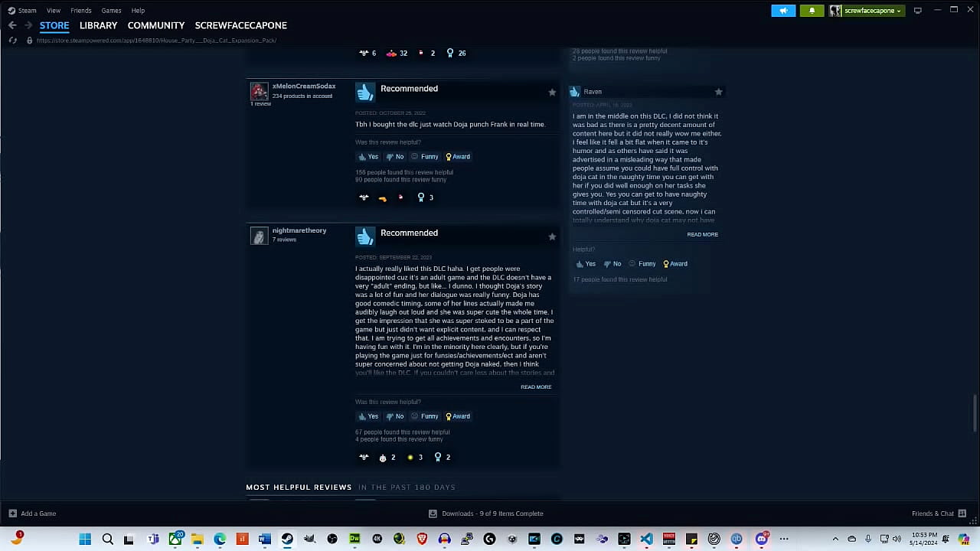This screenshot has height=551, width=980.
Task: Mark xMelonCreamSodax's review as Funny
Action: click(425, 157)
